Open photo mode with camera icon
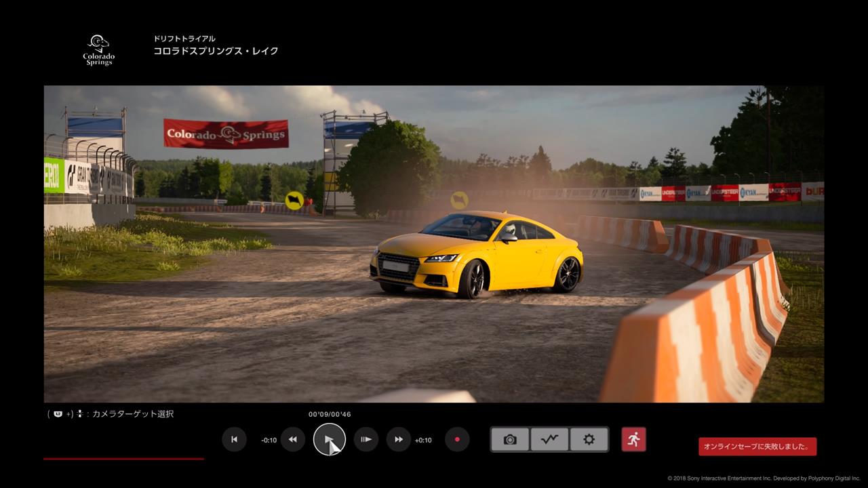 coord(510,439)
